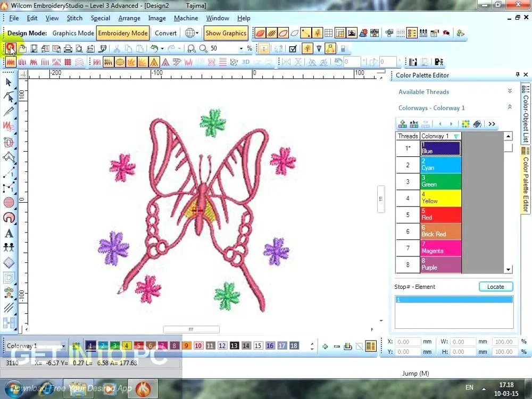
Task: Click the Undo arrow icon
Action: pos(154,48)
